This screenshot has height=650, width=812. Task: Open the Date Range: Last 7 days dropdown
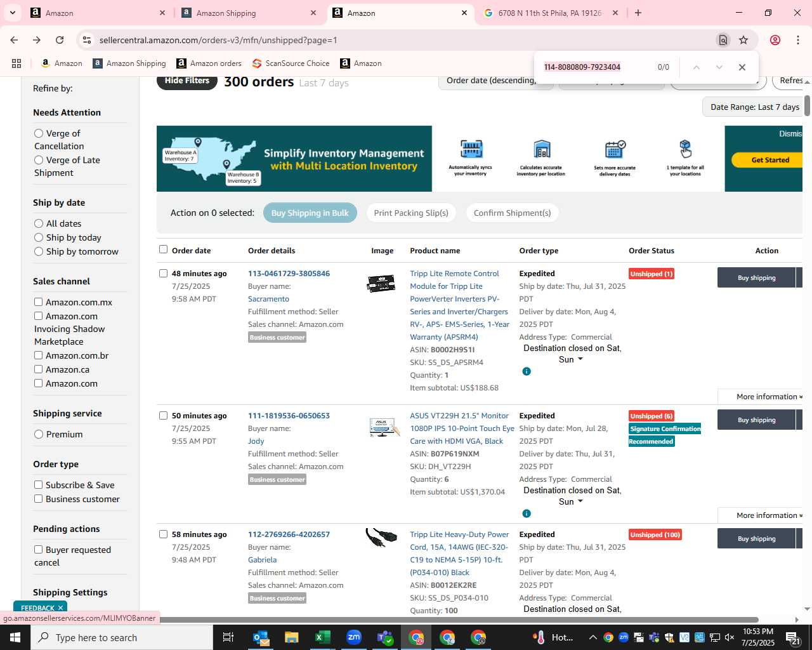click(754, 107)
